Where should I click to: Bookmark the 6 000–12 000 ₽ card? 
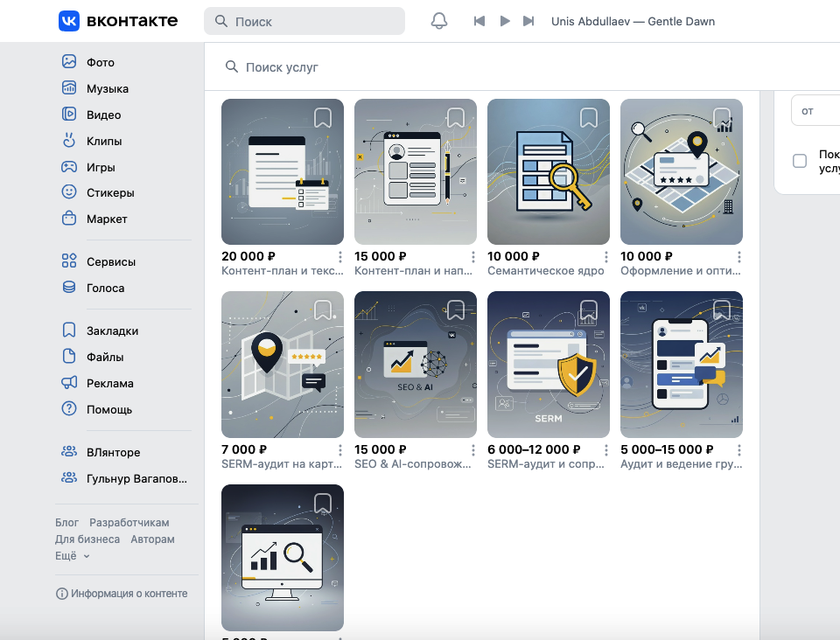(589, 310)
